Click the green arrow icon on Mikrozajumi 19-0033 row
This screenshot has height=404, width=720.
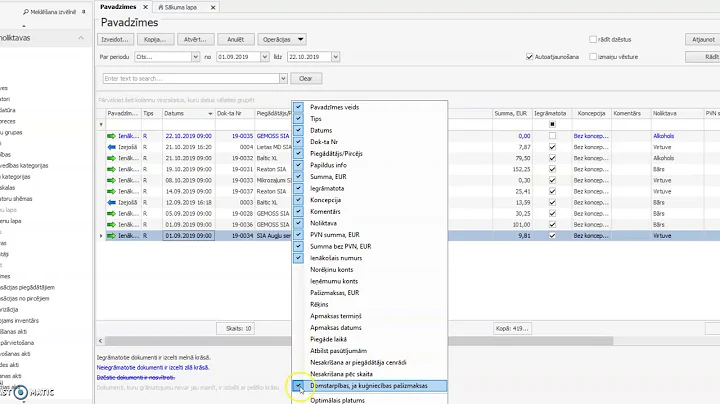point(111,180)
